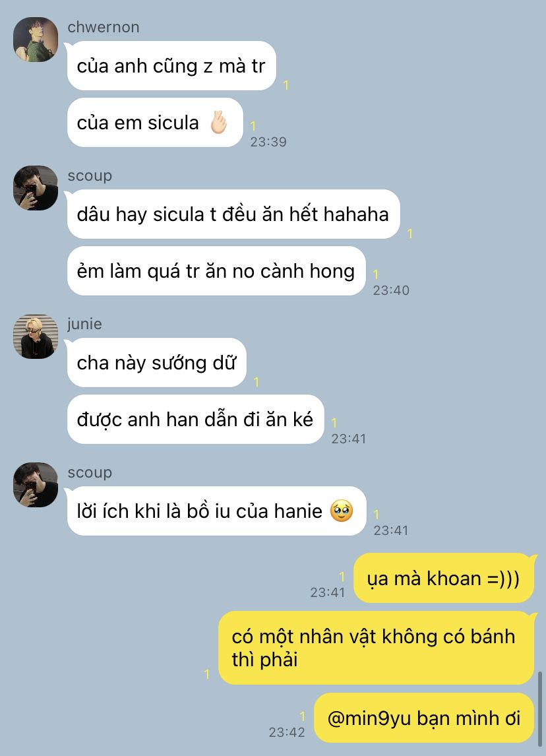
Task: Select the chwernon username label
Action: [103, 27]
